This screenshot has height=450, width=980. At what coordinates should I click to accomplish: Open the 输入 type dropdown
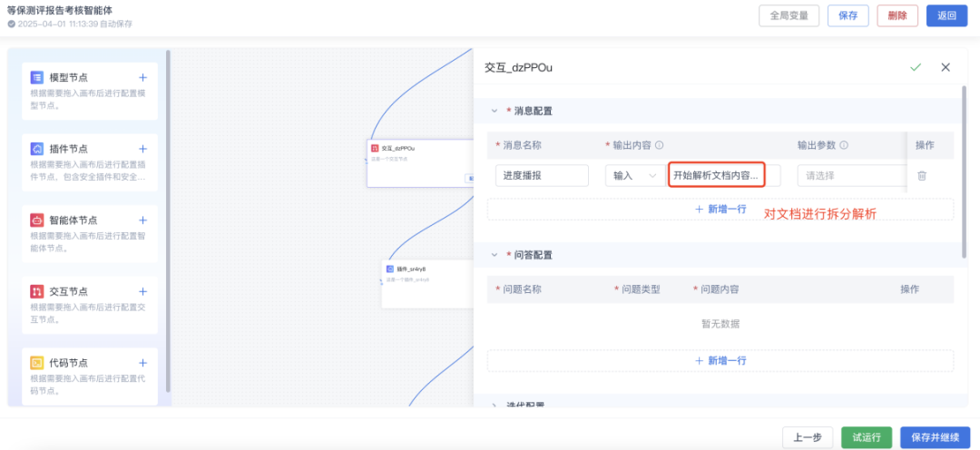click(x=634, y=176)
